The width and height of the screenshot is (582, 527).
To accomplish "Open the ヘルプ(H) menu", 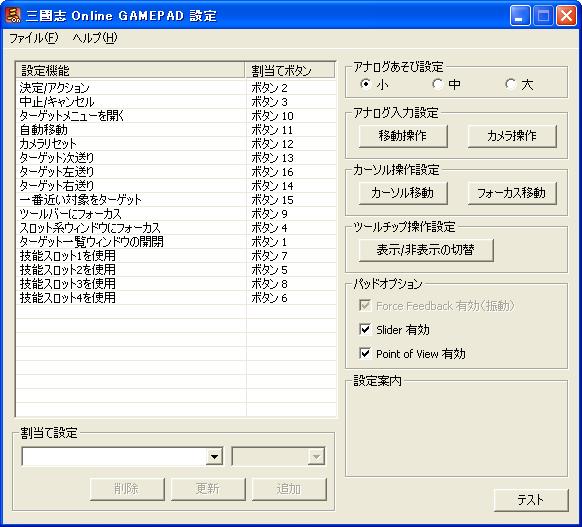I will point(95,38).
